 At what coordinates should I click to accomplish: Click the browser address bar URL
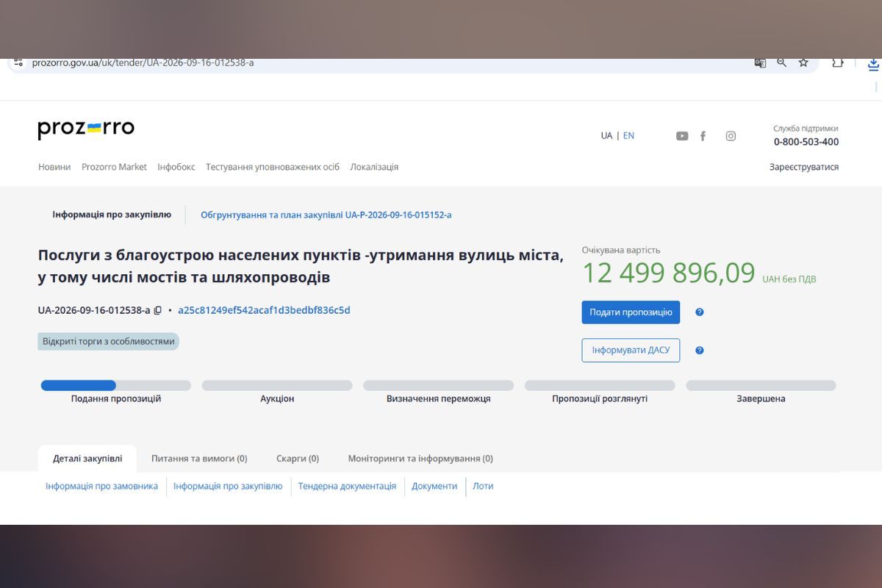tap(143, 63)
